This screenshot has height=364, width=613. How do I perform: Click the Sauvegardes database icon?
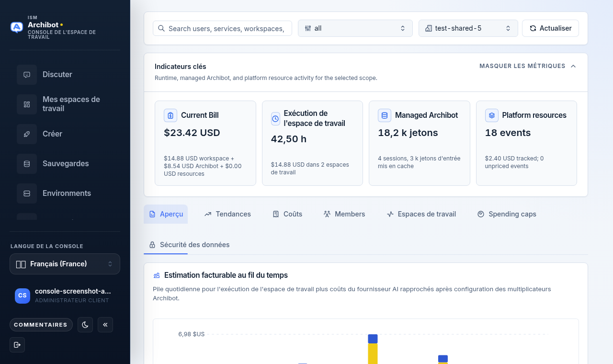(27, 164)
